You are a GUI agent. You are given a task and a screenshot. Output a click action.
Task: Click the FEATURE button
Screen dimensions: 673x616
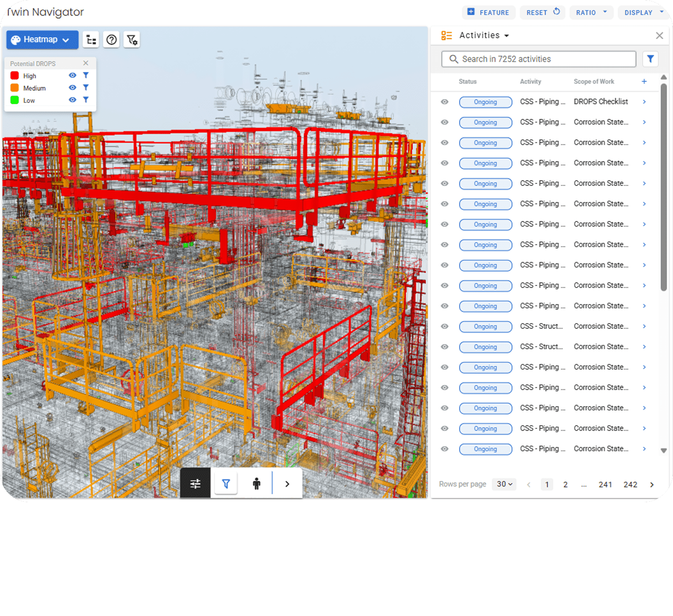(x=489, y=12)
